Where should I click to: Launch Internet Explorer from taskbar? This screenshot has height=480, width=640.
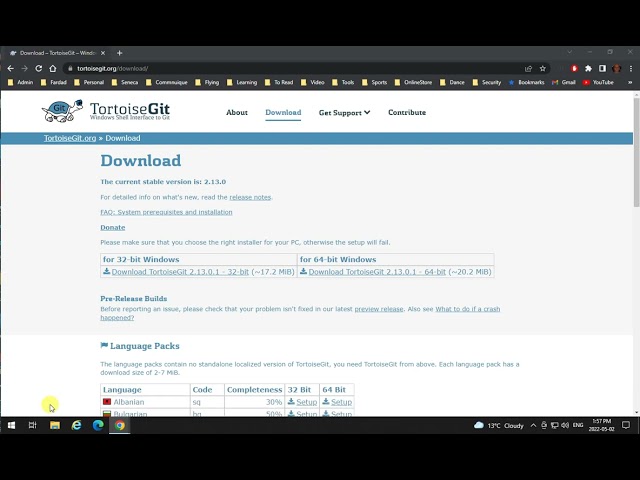pyautogui.click(x=76, y=425)
